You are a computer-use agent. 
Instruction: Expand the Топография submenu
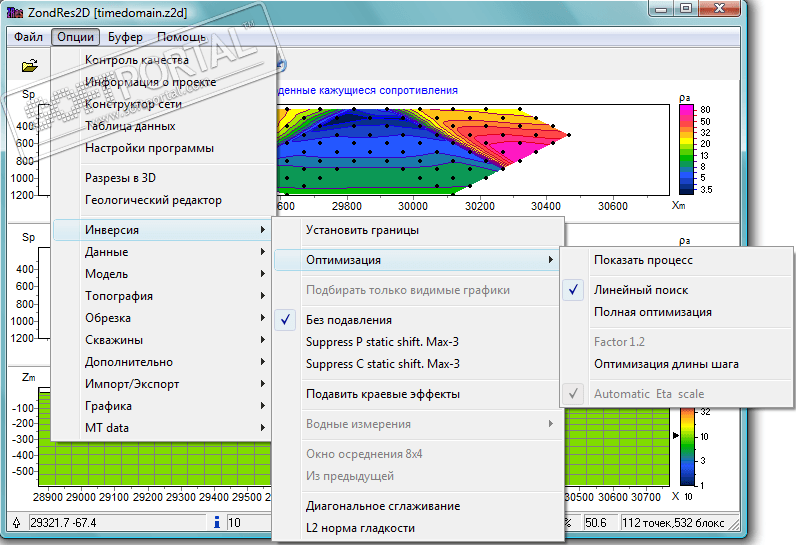tap(162, 296)
